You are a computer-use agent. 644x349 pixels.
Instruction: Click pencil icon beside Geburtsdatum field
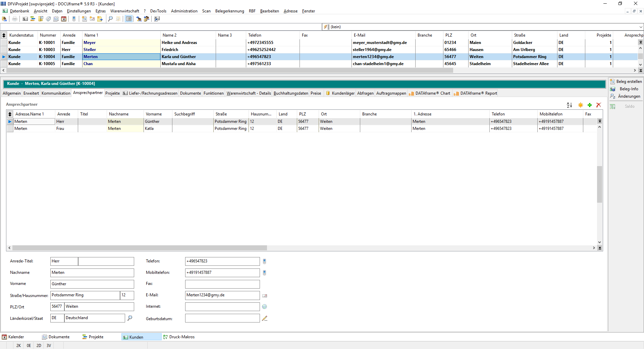(265, 318)
